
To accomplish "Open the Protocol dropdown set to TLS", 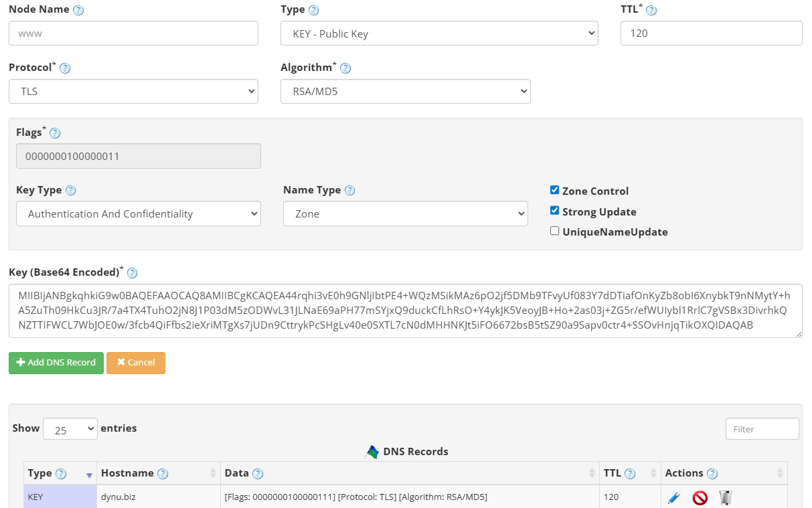I will pyautogui.click(x=133, y=91).
